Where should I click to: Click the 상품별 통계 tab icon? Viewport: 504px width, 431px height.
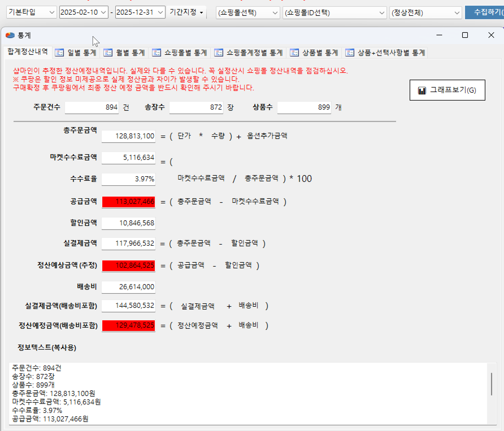click(294, 53)
